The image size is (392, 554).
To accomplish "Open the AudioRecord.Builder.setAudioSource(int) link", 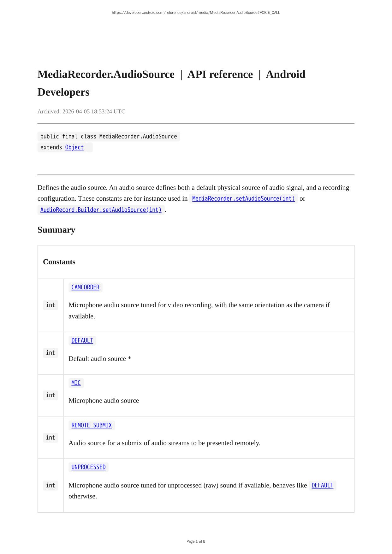I will [x=101, y=210].
